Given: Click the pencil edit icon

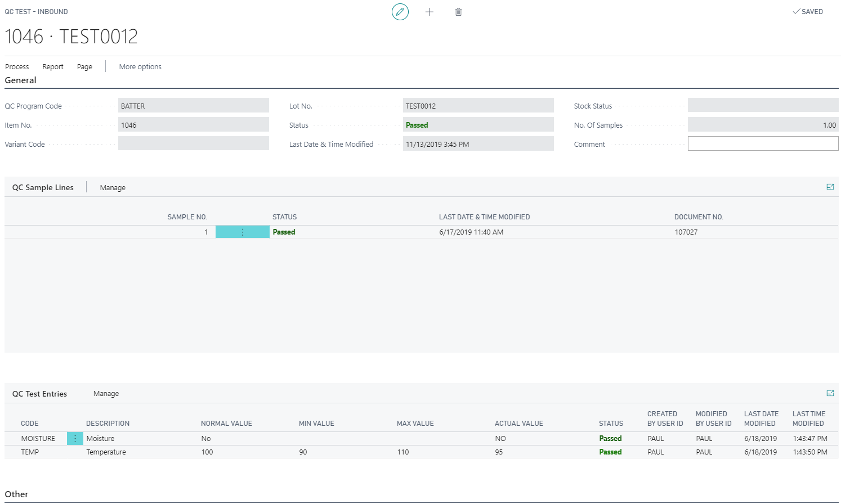Looking at the screenshot, I should (x=400, y=12).
